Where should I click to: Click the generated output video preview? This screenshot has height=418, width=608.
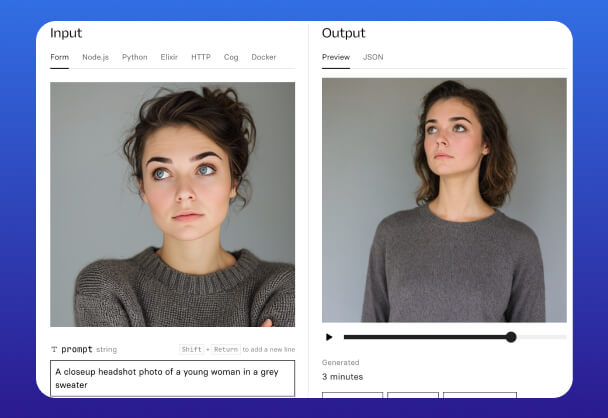tap(444, 200)
